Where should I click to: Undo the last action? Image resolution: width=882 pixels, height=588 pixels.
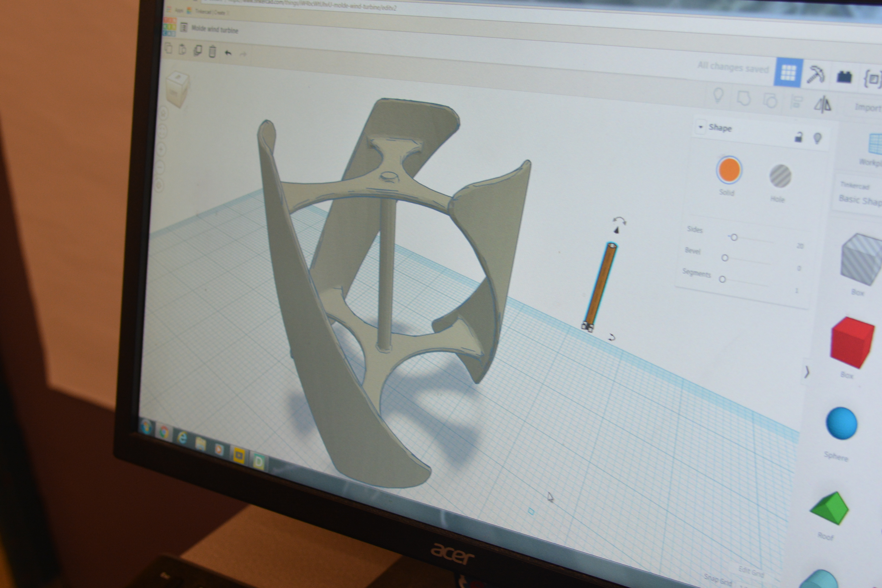click(228, 53)
